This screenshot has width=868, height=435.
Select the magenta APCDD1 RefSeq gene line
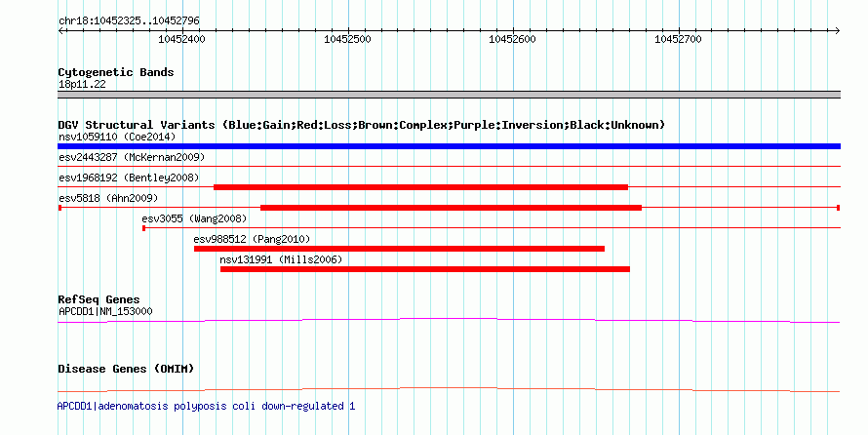click(449, 321)
